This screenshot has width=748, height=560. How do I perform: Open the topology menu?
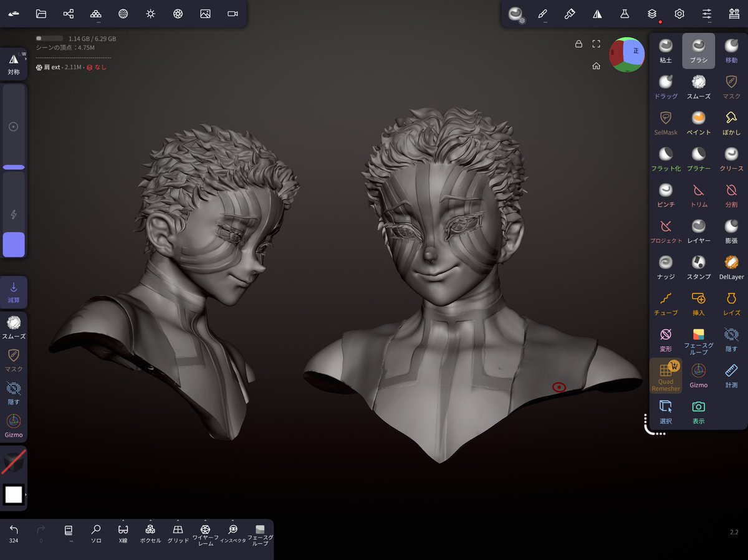coord(96,14)
